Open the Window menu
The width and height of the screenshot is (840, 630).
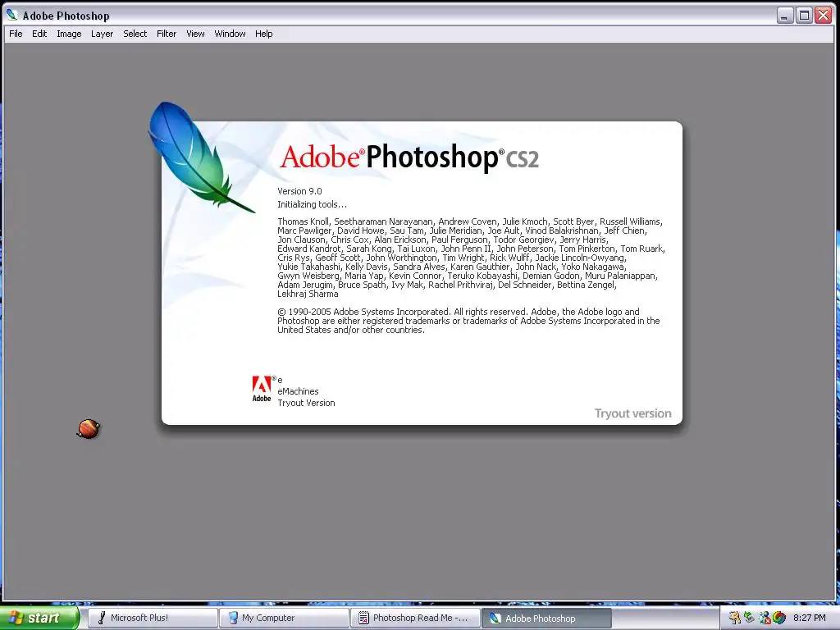[230, 34]
